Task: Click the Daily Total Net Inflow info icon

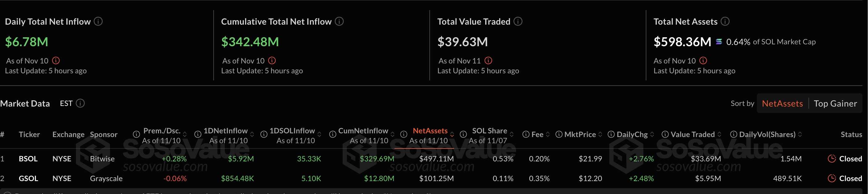Action: 98,22
